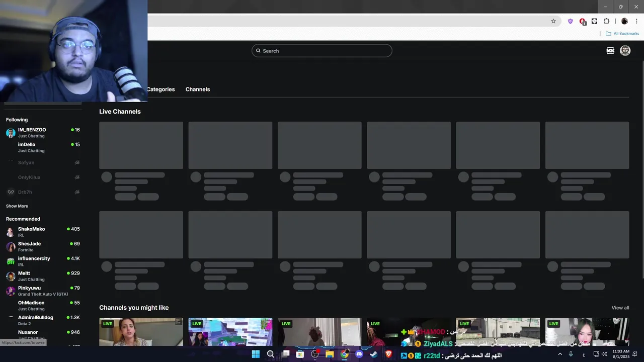Click the Kick Search field
644x362 pixels.
321,51
